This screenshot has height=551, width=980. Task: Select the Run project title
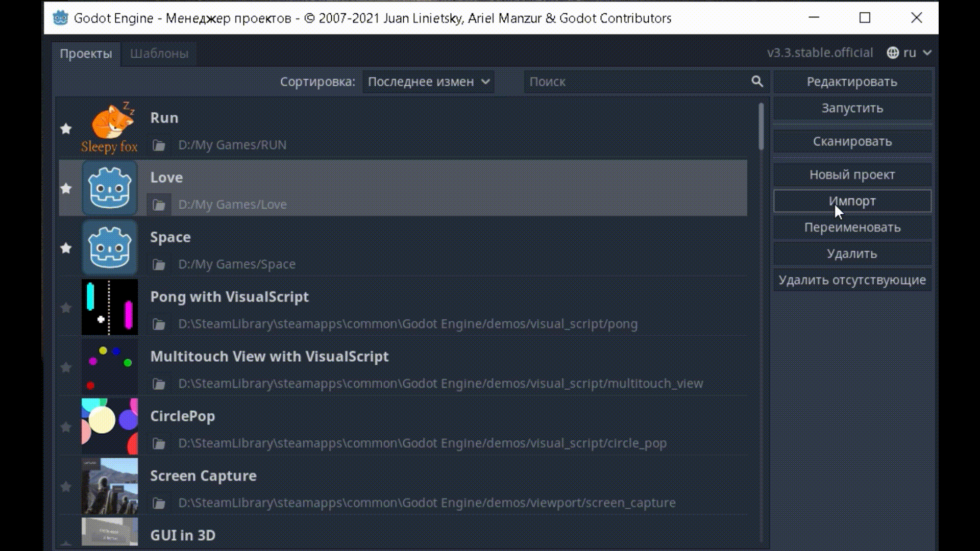(x=164, y=118)
